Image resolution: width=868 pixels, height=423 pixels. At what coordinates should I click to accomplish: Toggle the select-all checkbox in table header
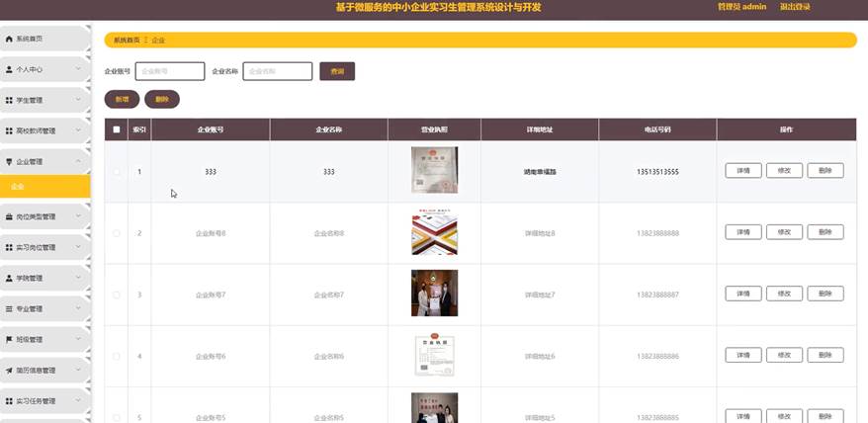tap(117, 129)
